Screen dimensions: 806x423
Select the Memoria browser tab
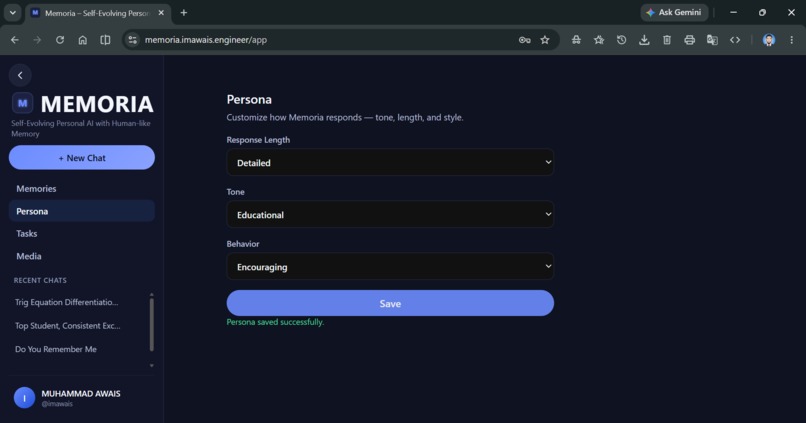point(97,13)
